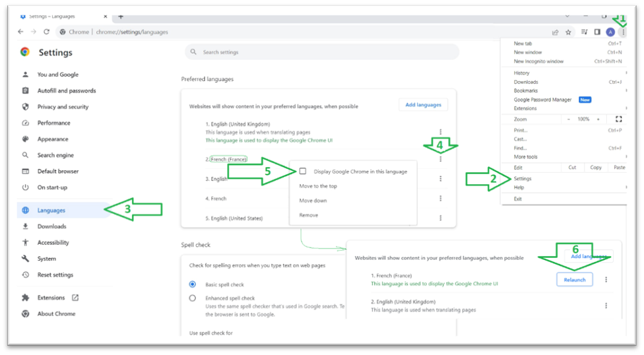Click the share page icon in address bar
The height and width of the screenshot is (355, 644).
[x=556, y=32]
